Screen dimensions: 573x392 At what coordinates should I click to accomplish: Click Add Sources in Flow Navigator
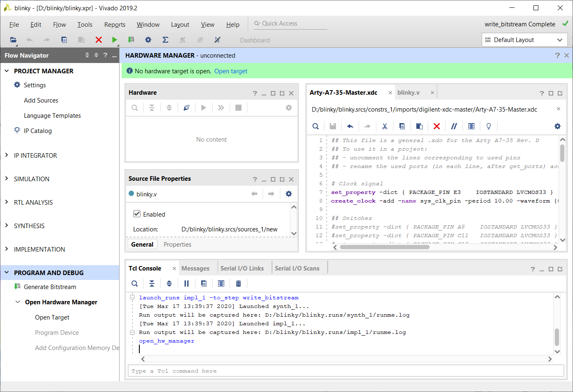click(41, 100)
